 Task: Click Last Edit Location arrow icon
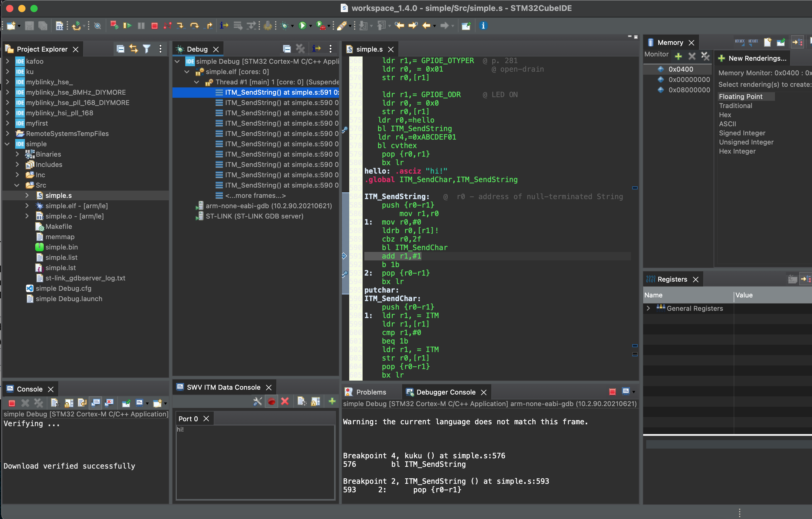(x=399, y=25)
